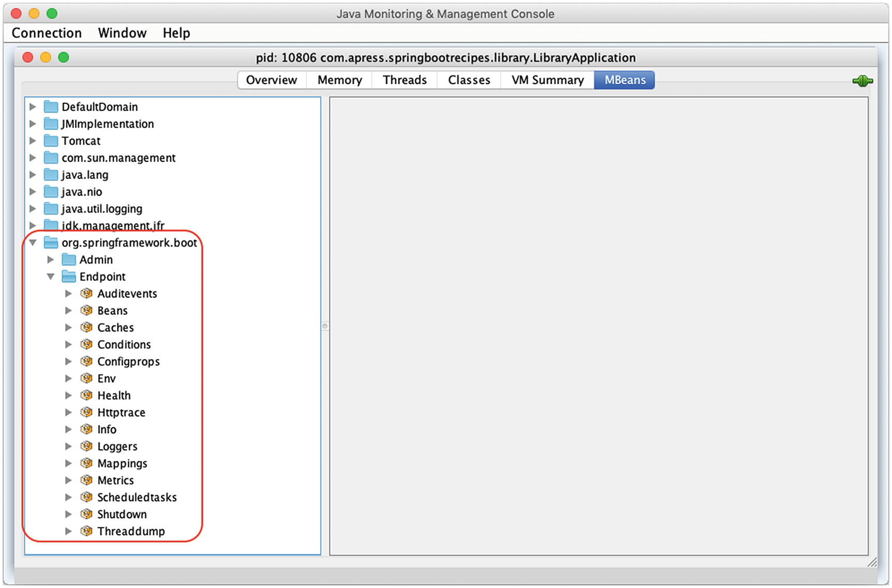Screen dimensions: 892x588
Task: Select the Loggers MBean icon
Action: 86,446
